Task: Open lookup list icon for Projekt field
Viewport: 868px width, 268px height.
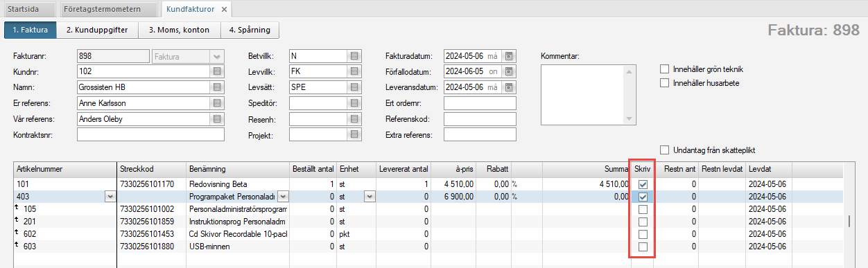Action: [354, 135]
